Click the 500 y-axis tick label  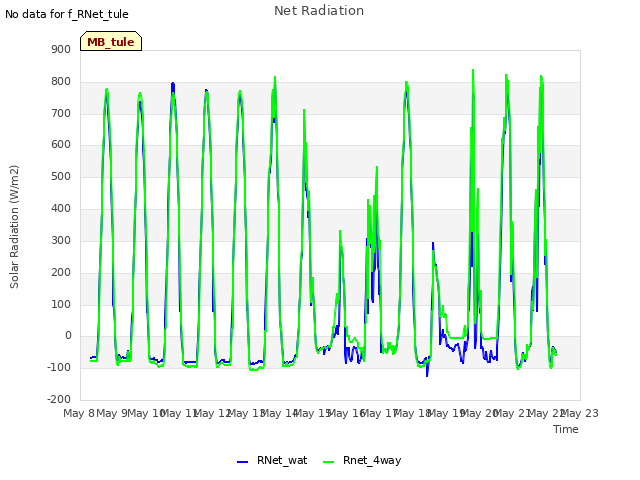point(61,176)
